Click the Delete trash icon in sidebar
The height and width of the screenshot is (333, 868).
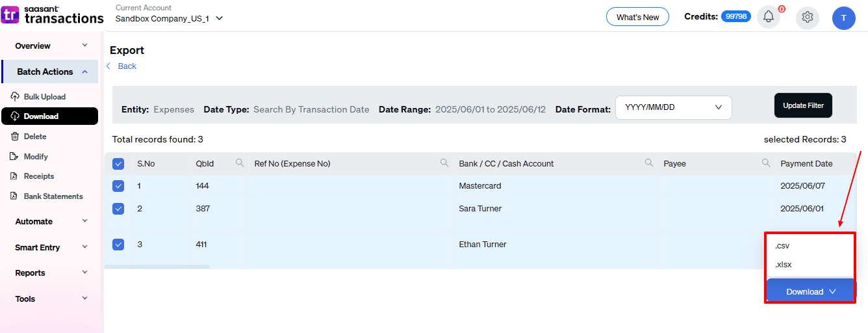tap(15, 136)
